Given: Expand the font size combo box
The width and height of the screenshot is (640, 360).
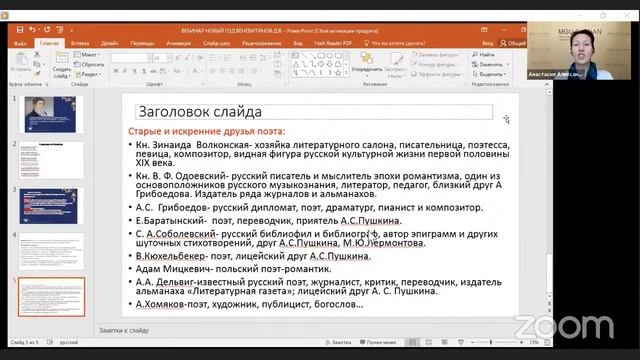Looking at the screenshot, I should click(x=169, y=58).
